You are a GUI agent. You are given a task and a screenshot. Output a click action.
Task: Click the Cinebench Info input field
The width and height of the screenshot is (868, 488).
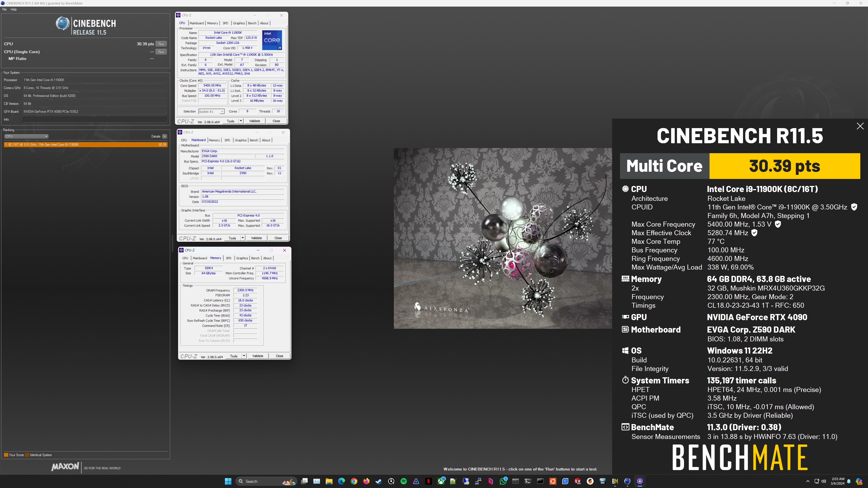(x=95, y=120)
